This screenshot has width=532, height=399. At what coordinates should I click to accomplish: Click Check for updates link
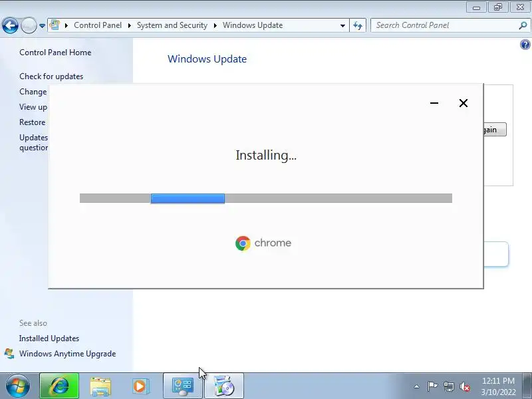[x=51, y=76]
